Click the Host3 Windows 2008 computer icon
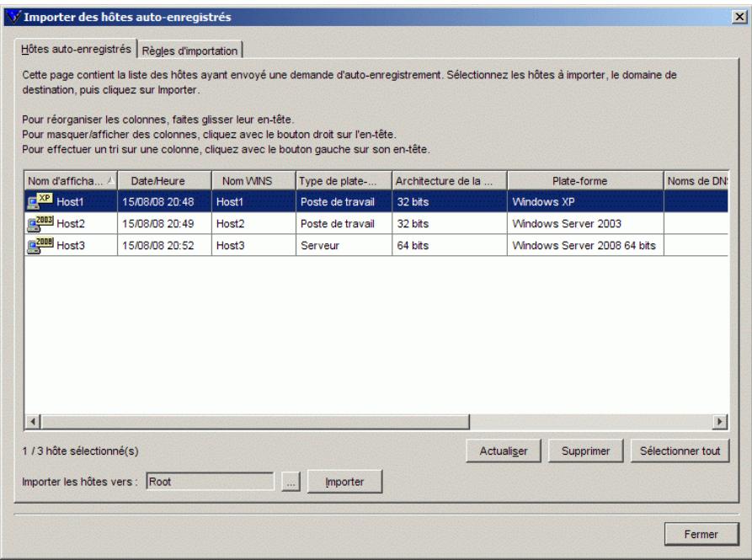 (x=40, y=245)
